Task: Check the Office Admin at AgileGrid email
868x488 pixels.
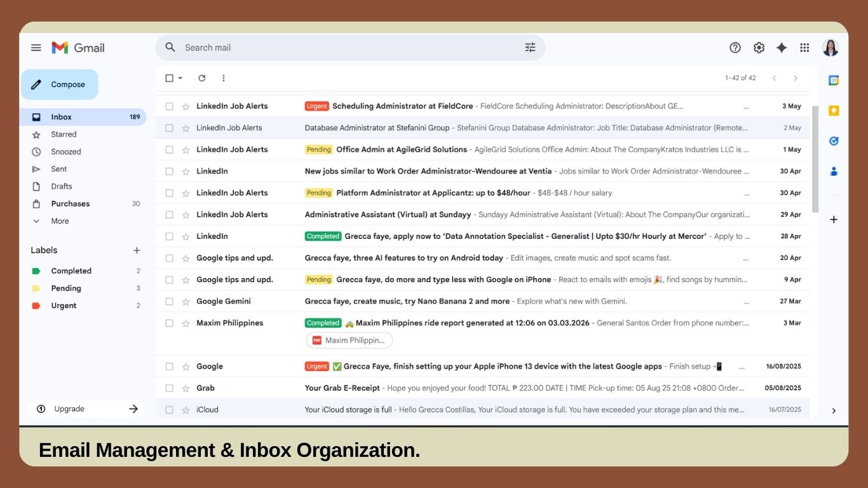Action: (x=169, y=149)
